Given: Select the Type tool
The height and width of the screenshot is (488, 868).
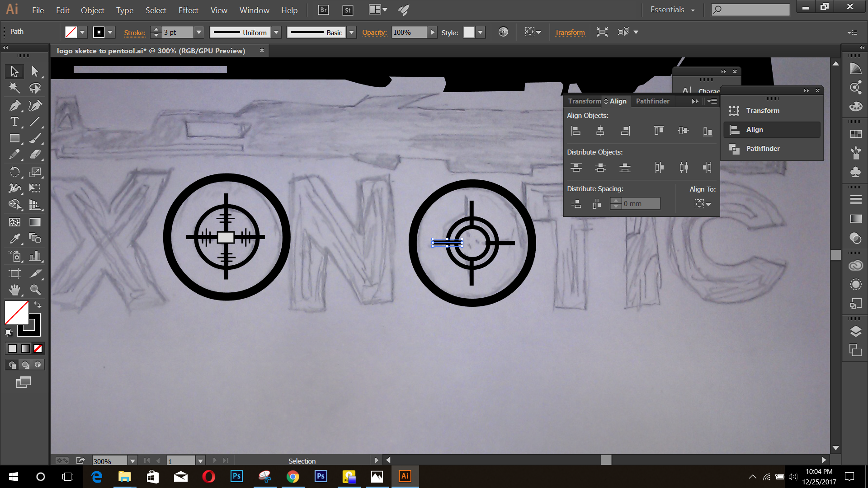Looking at the screenshot, I should pyautogui.click(x=14, y=122).
